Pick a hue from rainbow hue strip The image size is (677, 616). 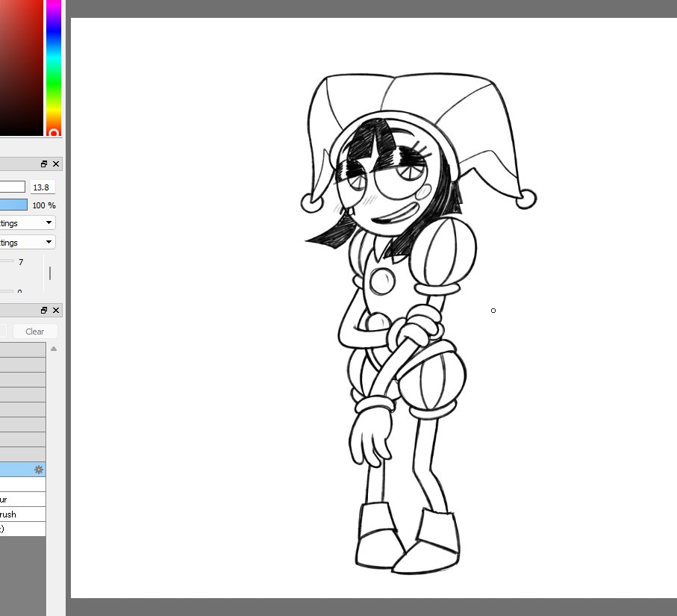(54, 68)
